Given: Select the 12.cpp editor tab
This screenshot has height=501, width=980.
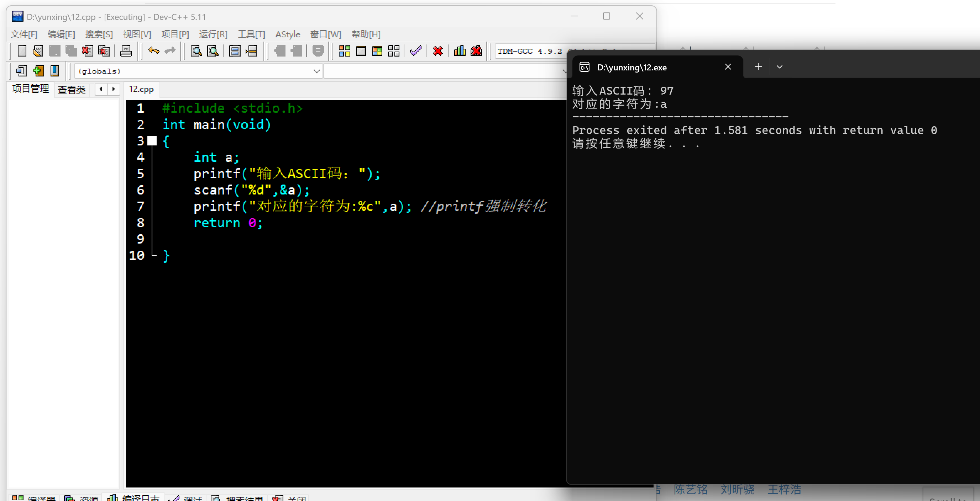Looking at the screenshot, I should click(141, 89).
